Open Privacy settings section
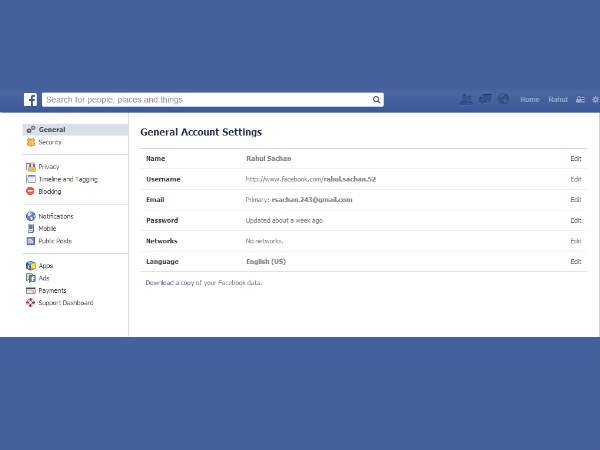Image resolution: width=600 pixels, height=450 pixels. point(49,167)
